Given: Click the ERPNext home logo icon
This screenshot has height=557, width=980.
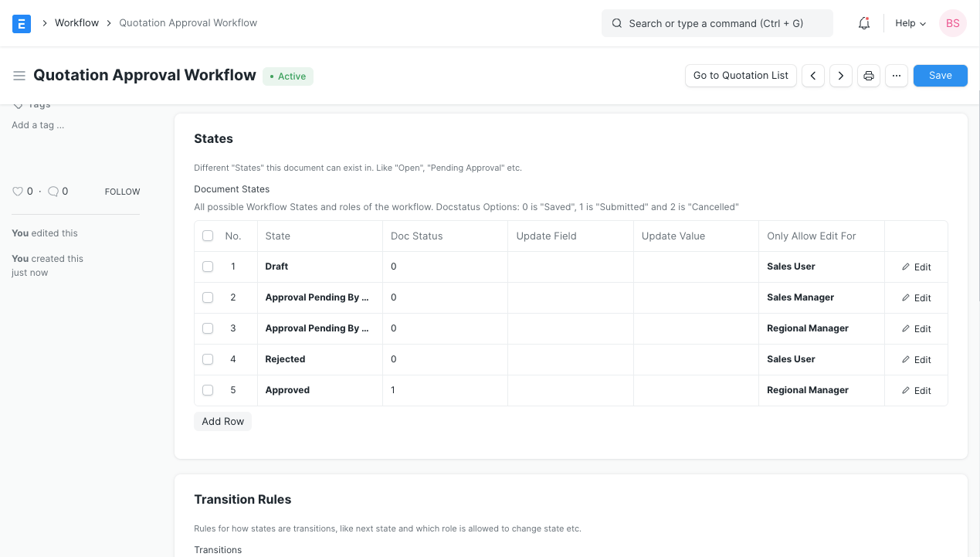Looking at the screenshot, I should [22, 23].
